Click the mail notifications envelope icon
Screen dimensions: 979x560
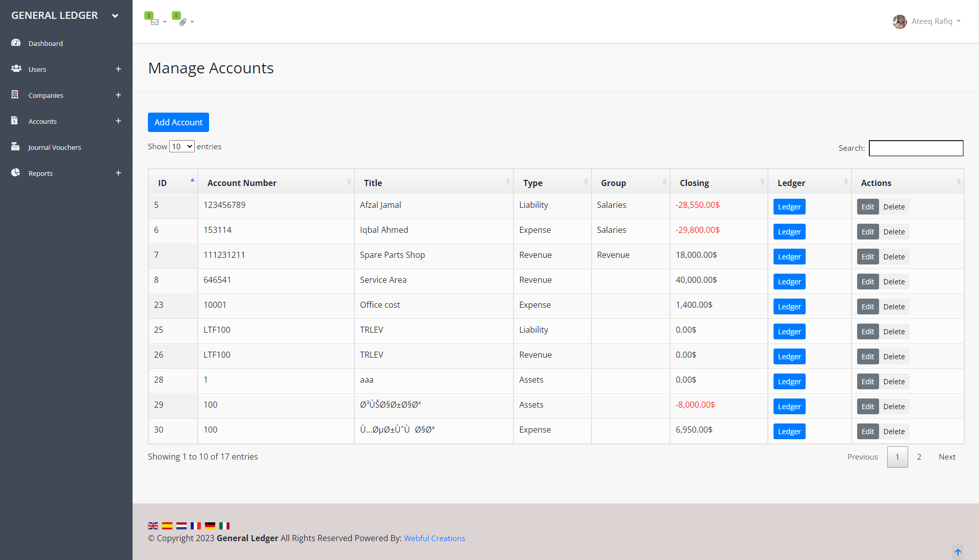[x=155, y=22]
